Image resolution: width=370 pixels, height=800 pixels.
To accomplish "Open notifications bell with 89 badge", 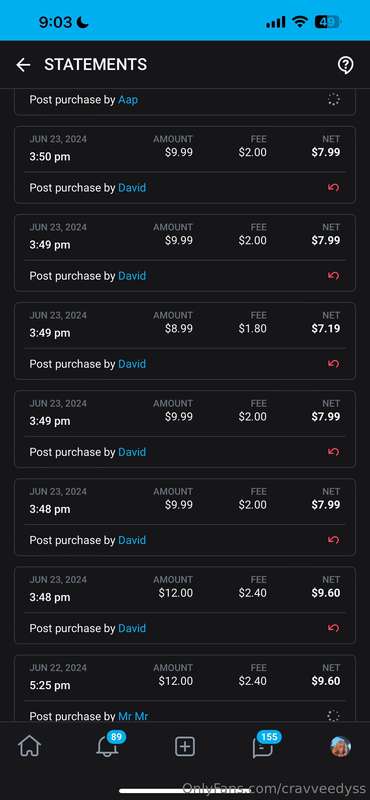I will pyautogui.click(x=107, y=747).
